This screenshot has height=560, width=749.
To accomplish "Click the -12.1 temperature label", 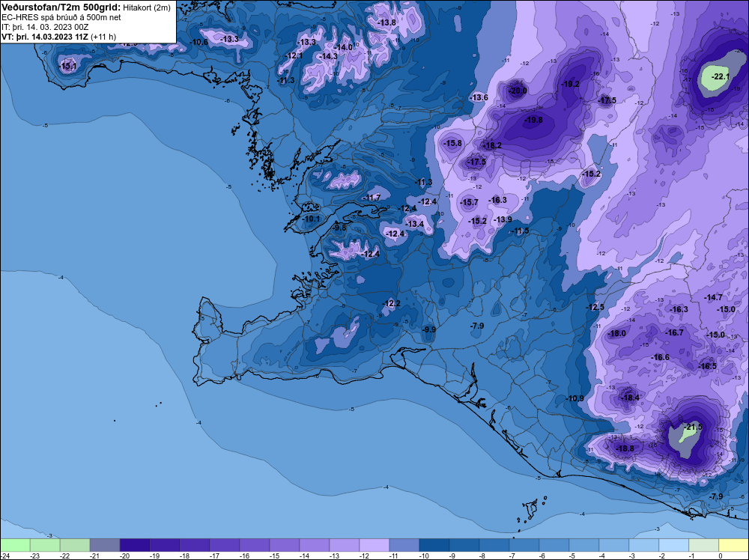I will coord(294,55).
